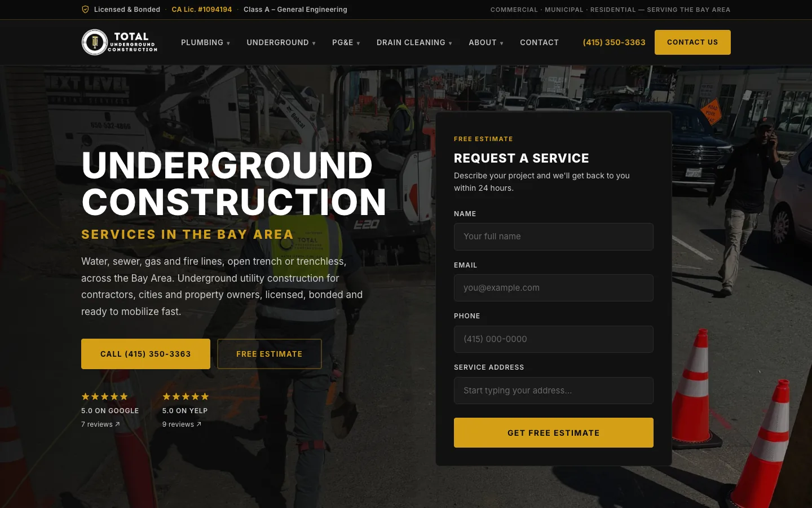Submit with Get Free Estimate button
This screenshot has width=812, height=508.
(554, 433)
